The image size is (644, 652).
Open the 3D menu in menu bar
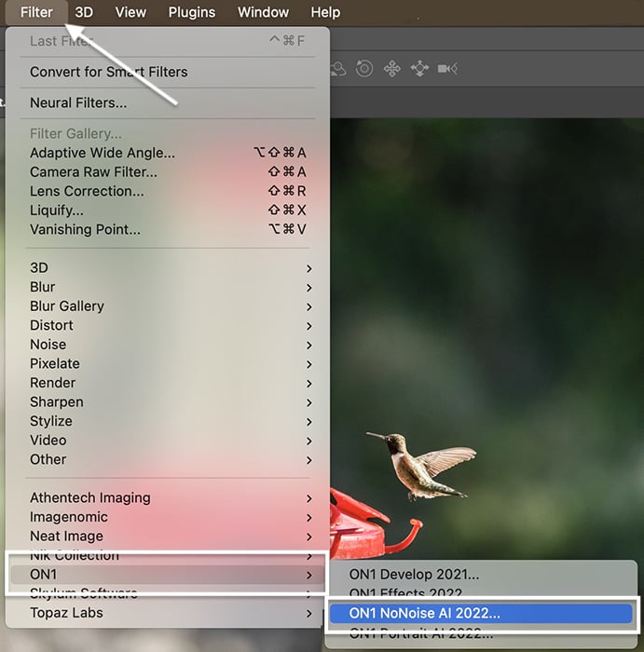click(84, 12)
